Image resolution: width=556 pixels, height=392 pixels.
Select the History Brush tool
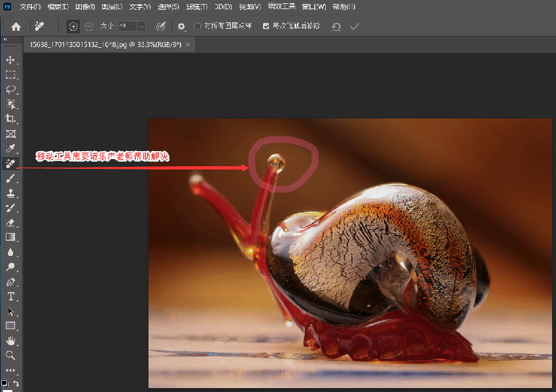10,208
